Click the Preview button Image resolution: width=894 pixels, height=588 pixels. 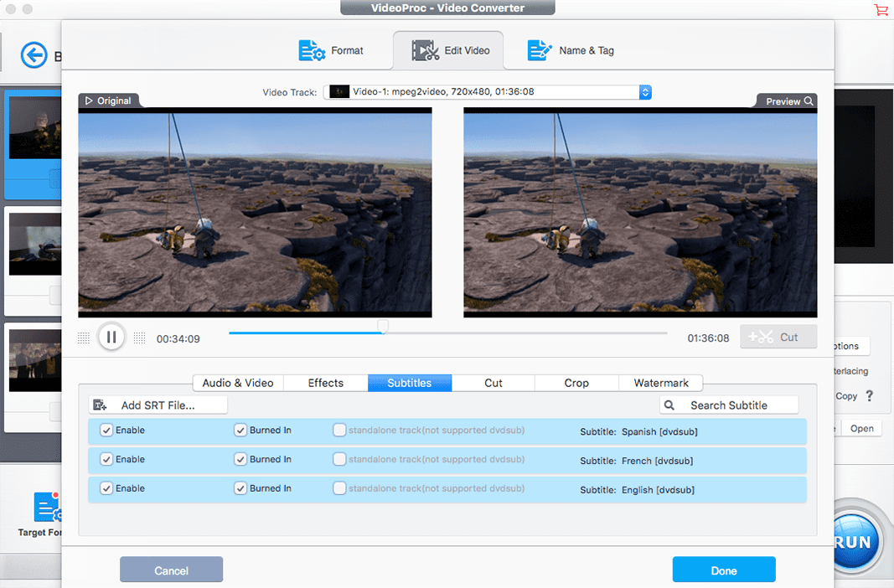(788, 101)
